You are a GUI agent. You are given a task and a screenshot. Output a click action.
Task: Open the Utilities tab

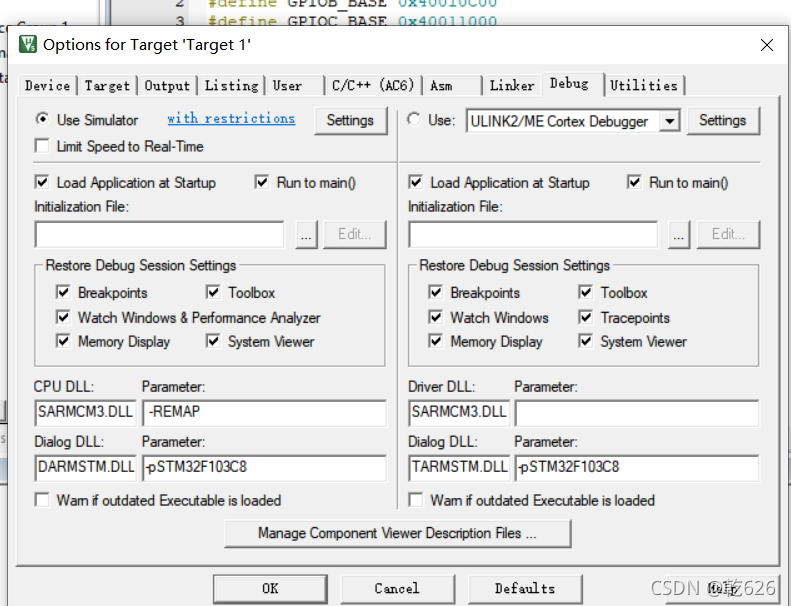pos(644,85)
